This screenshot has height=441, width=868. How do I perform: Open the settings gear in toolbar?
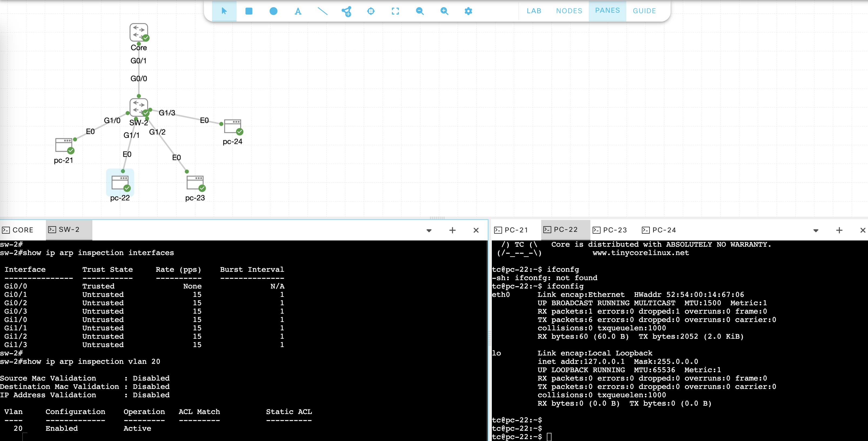(468, 11)
